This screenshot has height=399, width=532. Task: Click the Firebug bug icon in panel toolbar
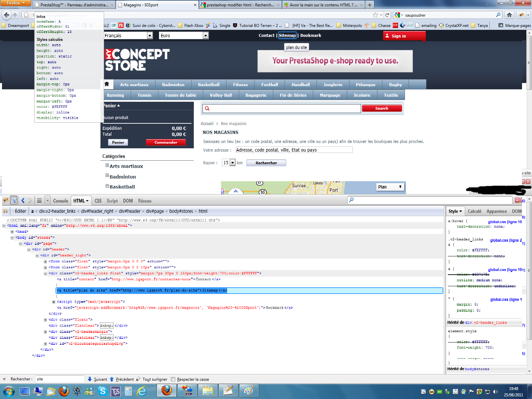click(x=6, y=200)
